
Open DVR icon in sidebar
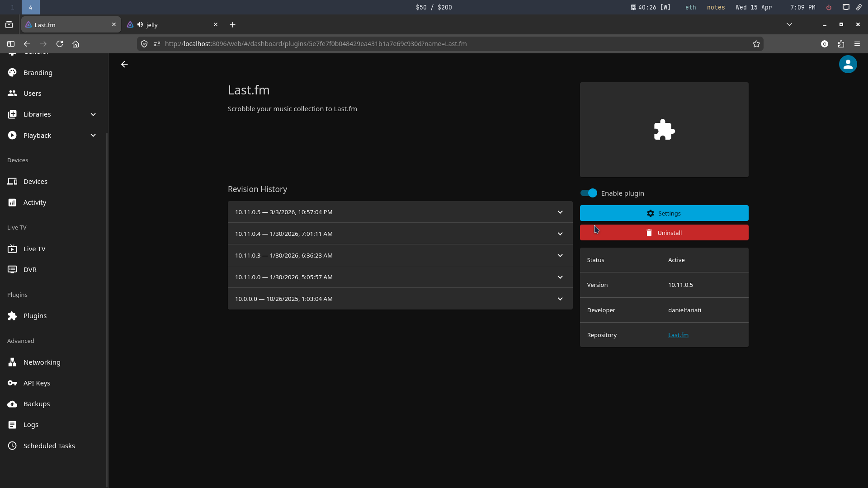pyautogui.click(x=12, y=270)
